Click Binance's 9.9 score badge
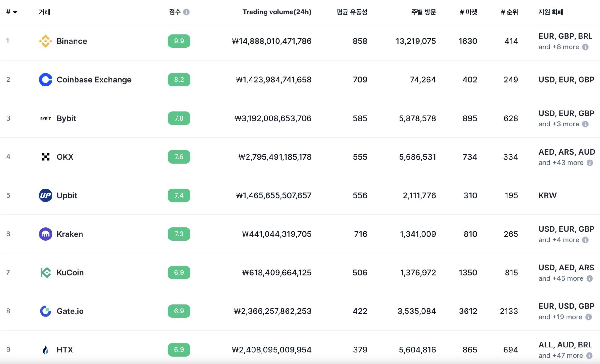The image size is (600, 364). [179, 41]
